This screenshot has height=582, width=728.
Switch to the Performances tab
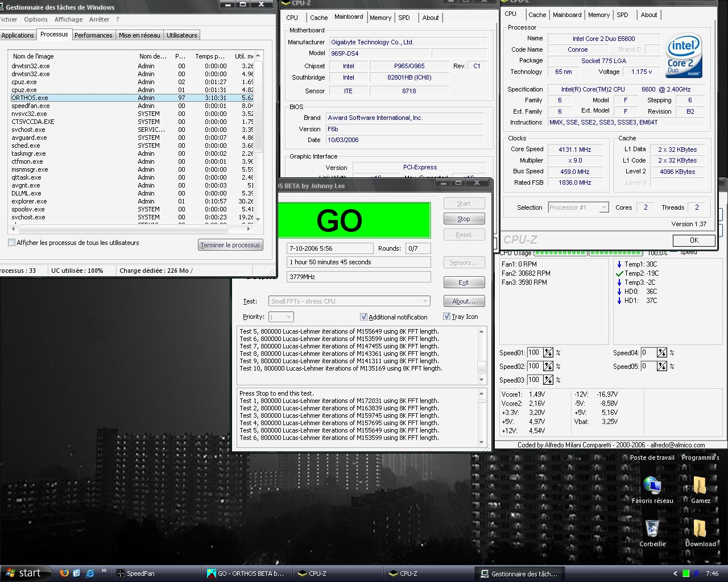[x=93, y=35]
